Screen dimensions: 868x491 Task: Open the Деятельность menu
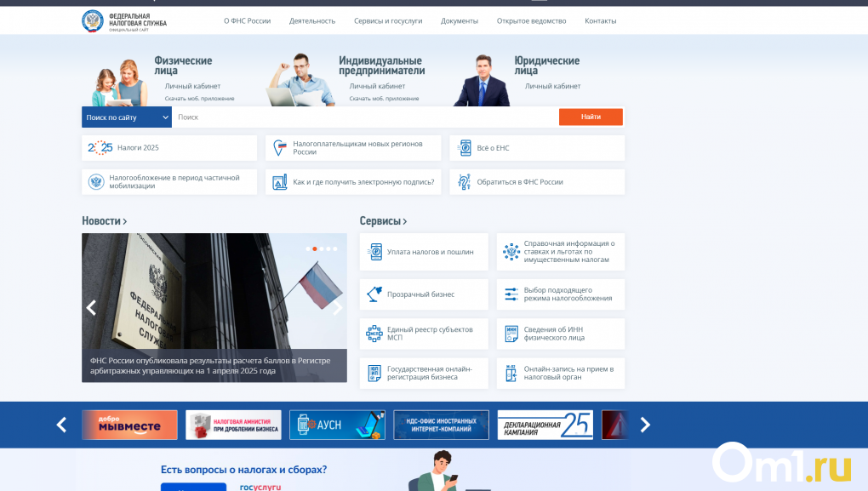(312, 20)
